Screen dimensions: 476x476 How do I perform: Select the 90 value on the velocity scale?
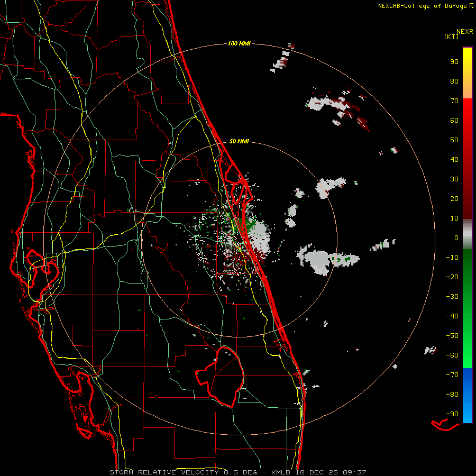pos(454,62)
